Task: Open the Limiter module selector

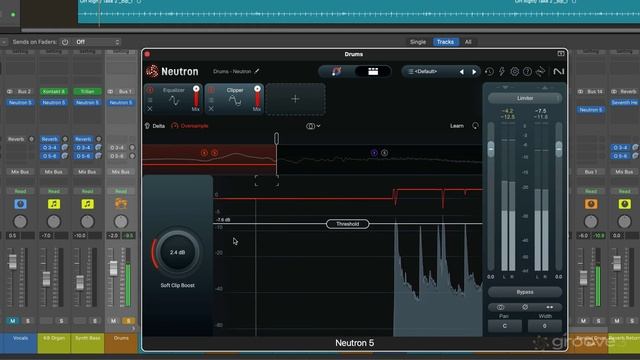Action: coord(525,98)
